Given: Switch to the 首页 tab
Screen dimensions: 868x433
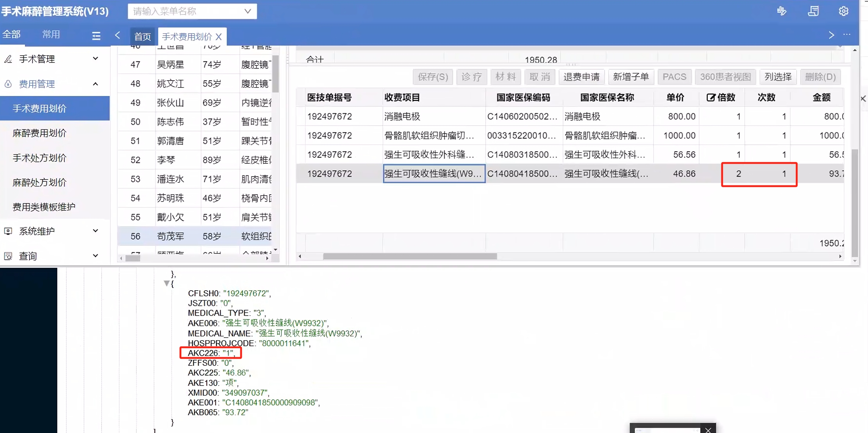Looking at the screenshot, I should tap(142, 36).
